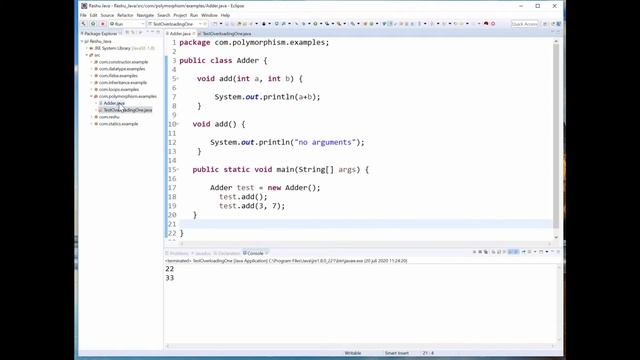Click the Smart Insert status bar entry
640x360 pixels.
point(397,353)
